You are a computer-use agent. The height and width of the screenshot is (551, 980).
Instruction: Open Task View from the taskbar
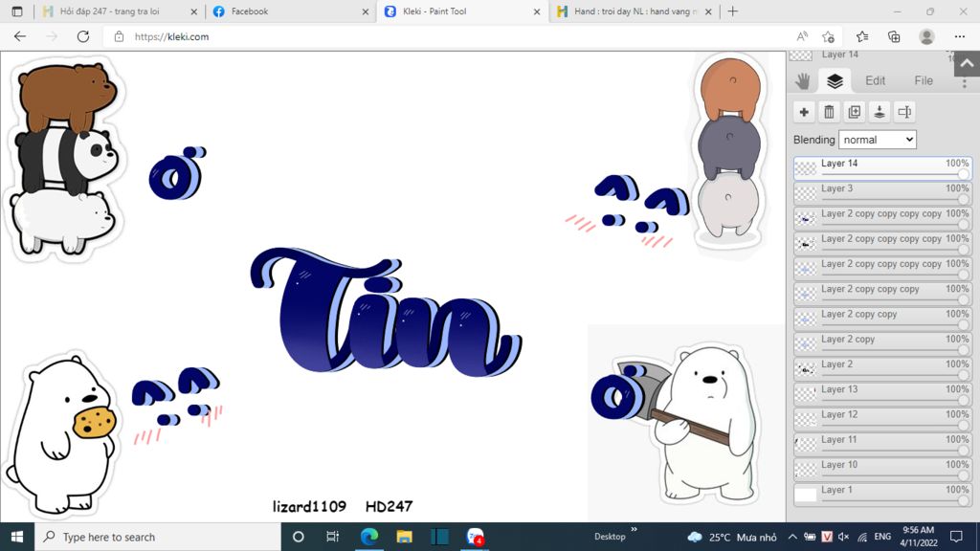(332, 537)
